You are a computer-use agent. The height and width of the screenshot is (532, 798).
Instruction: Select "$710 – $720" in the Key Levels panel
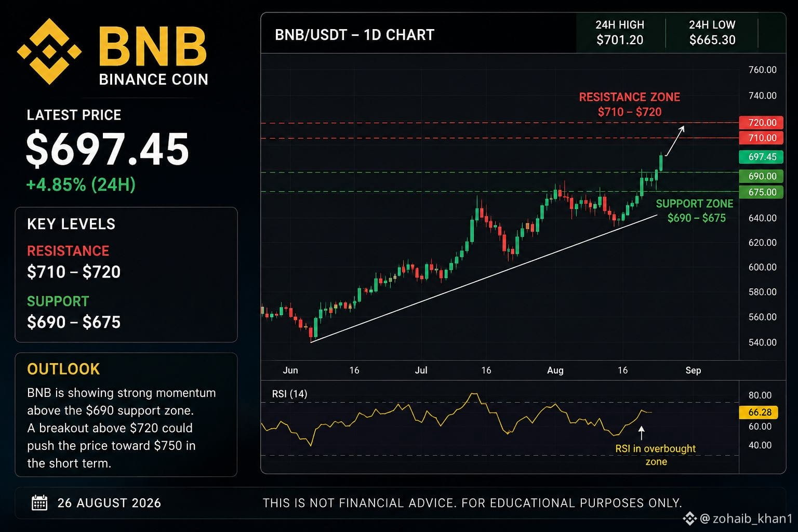tap(74, 272)
